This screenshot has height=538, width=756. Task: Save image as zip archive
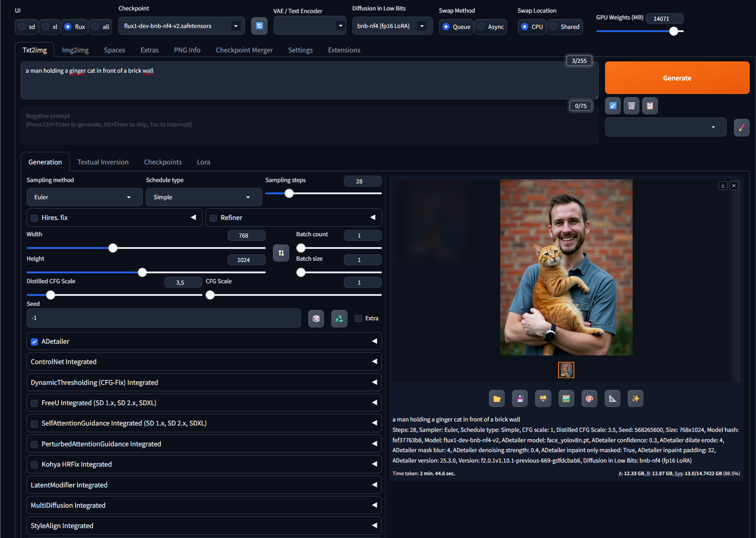coord(543,398)
